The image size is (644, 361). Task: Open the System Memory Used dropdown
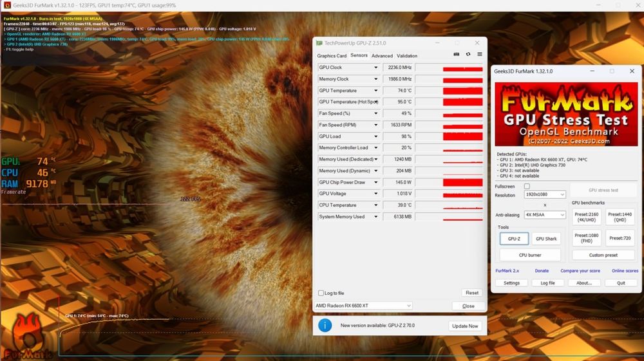click(375, 217)
